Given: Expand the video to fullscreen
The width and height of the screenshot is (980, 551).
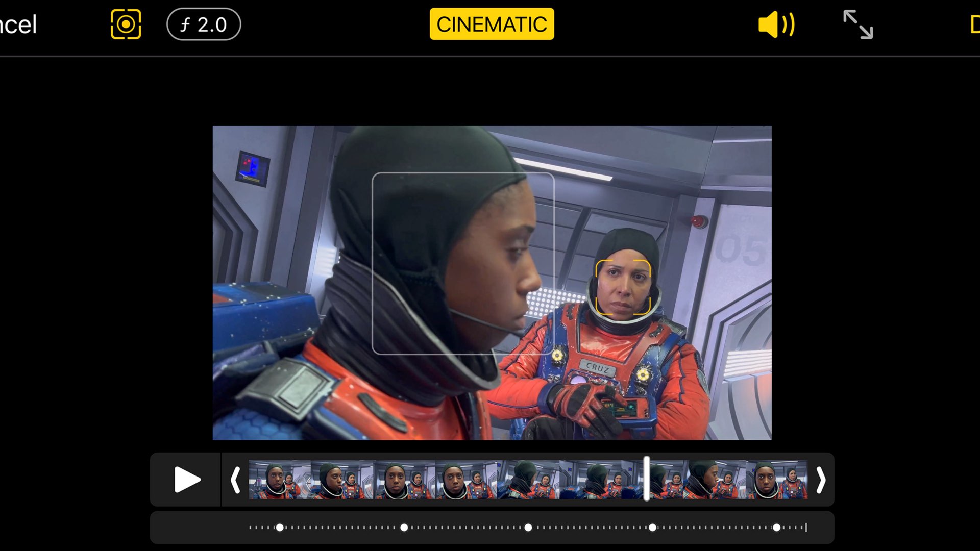Looking at the screenshot, I should click(858, 23).
